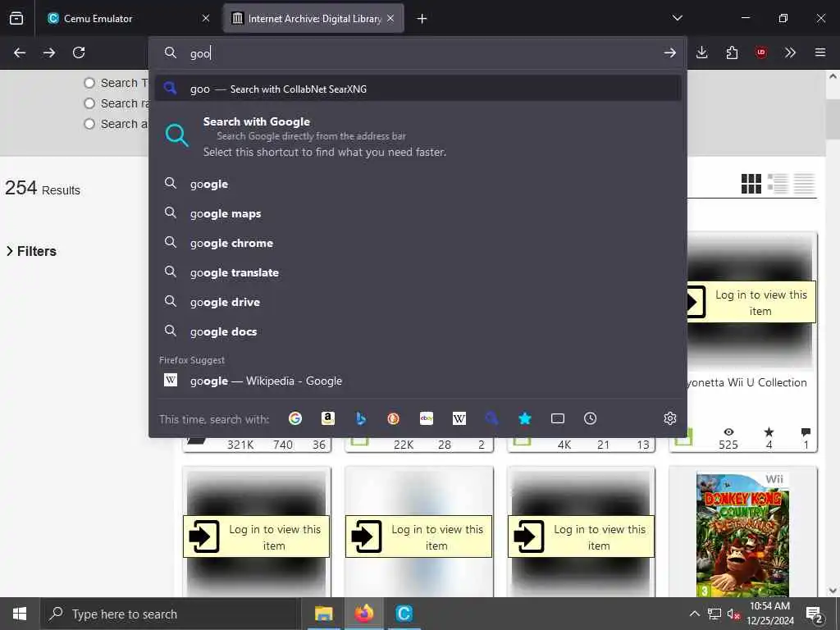
Task: Open the Firefox hamburger menu
Action: [820, 52]
